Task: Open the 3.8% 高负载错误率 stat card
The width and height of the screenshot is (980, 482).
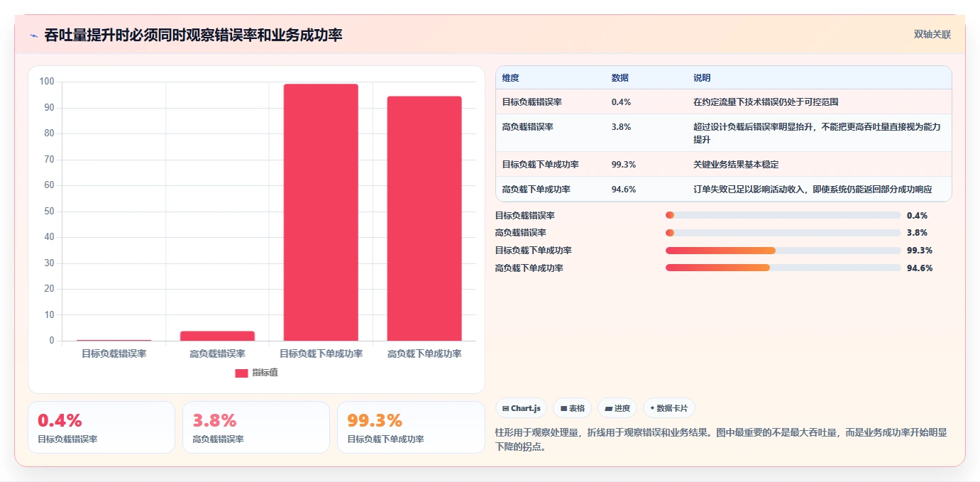Action: click(256, 427)
